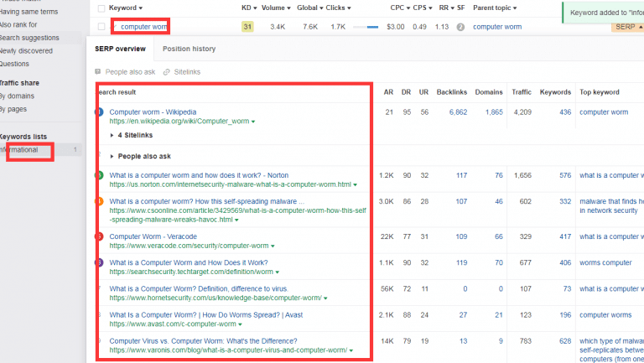Screen dimensions: 644x363
Task: Open Avast How Do Worms Spread result
Action: coord(205,315)
